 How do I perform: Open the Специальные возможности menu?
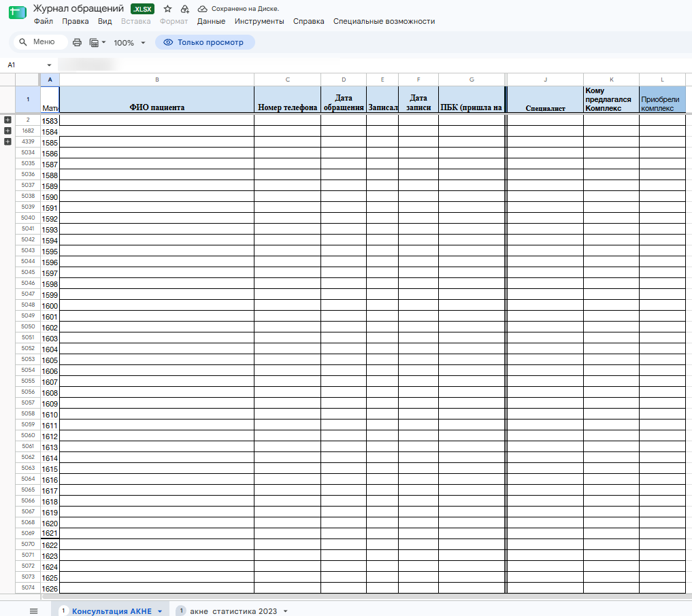[x=384, y=21]
